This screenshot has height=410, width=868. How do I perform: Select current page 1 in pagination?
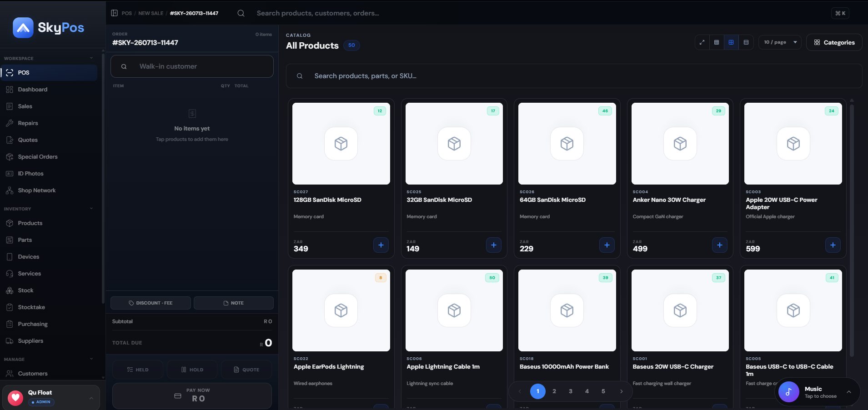[x=538, y=391]
